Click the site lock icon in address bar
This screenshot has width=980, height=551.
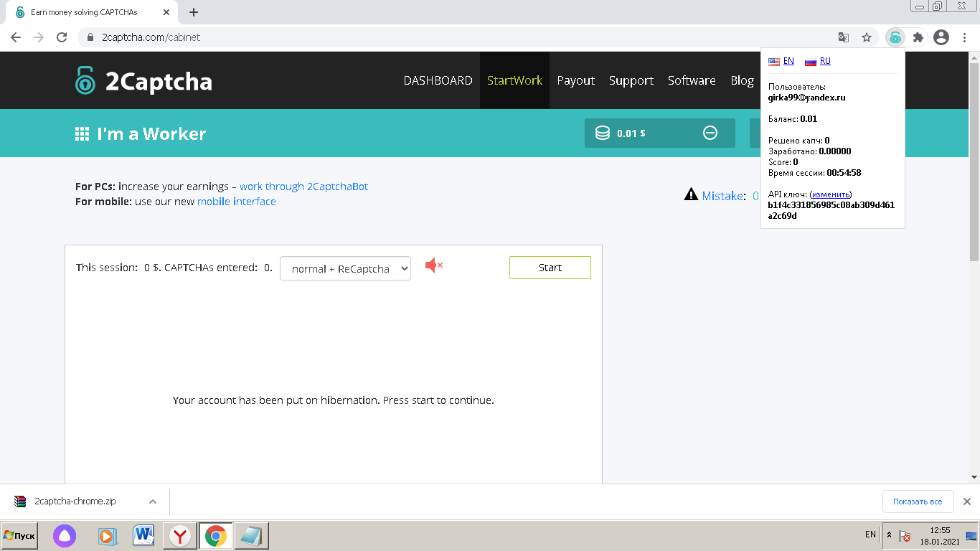(90, 37)
